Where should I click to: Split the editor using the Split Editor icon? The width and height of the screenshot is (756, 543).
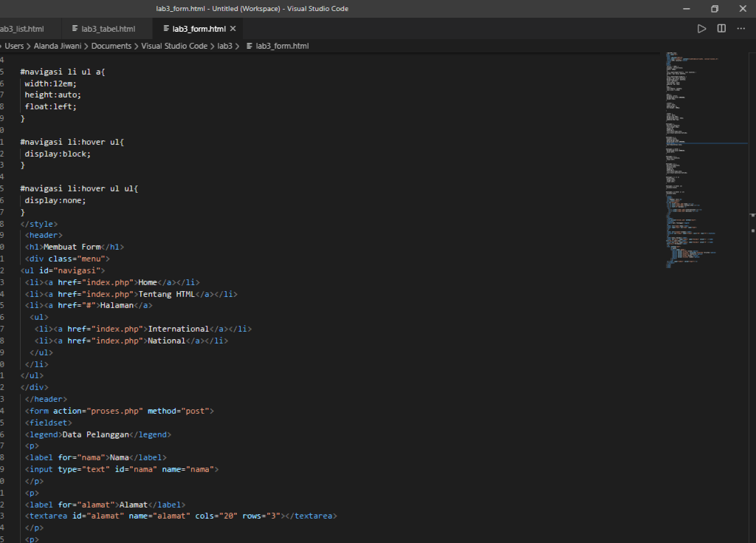pyautogui.click(x=721, y=28)
